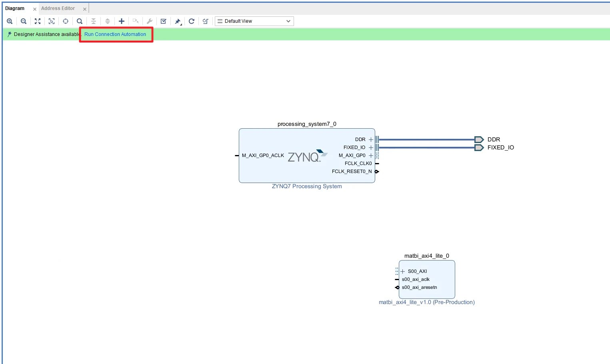
Task: Click the Expand All icon
Action: pyautogui.click(x=108, y=21)
